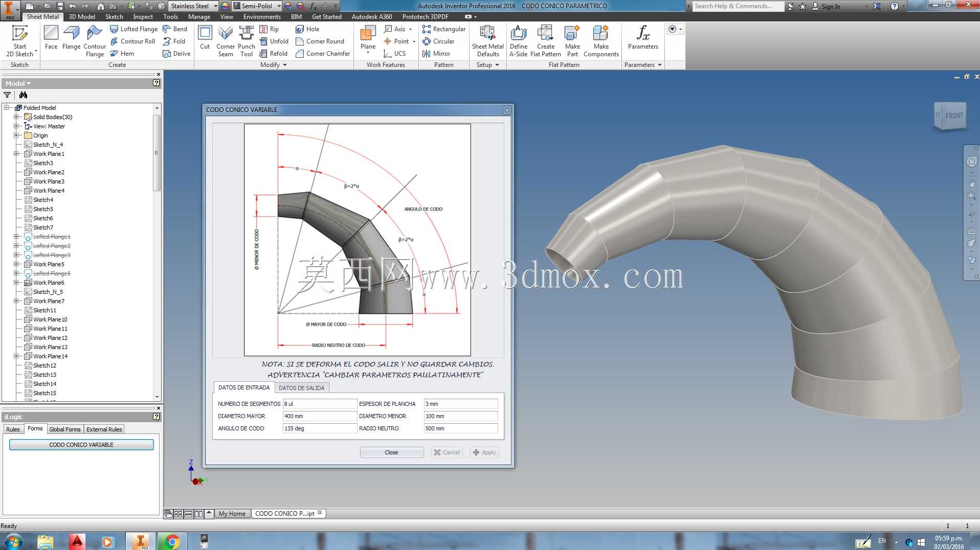Switch to the Environments tab

262,17
